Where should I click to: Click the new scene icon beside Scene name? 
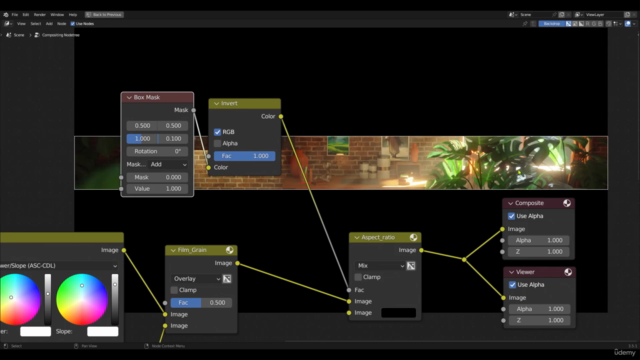[x=562, y=15]
